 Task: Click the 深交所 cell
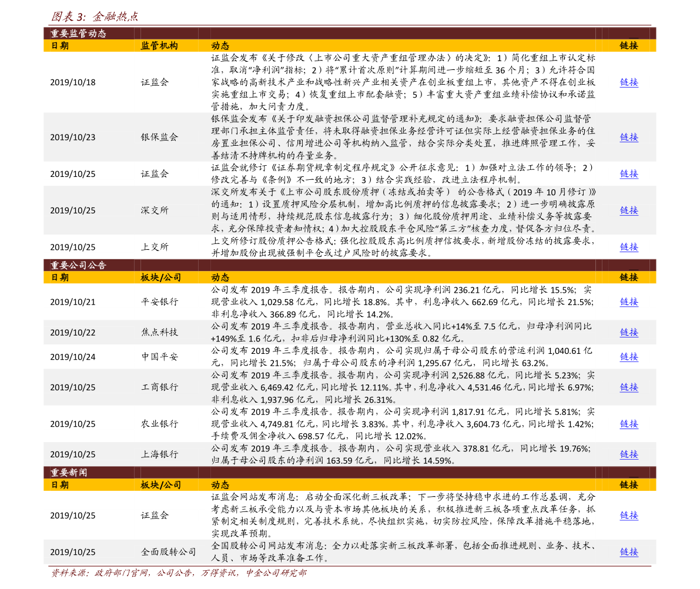[155, 210]
